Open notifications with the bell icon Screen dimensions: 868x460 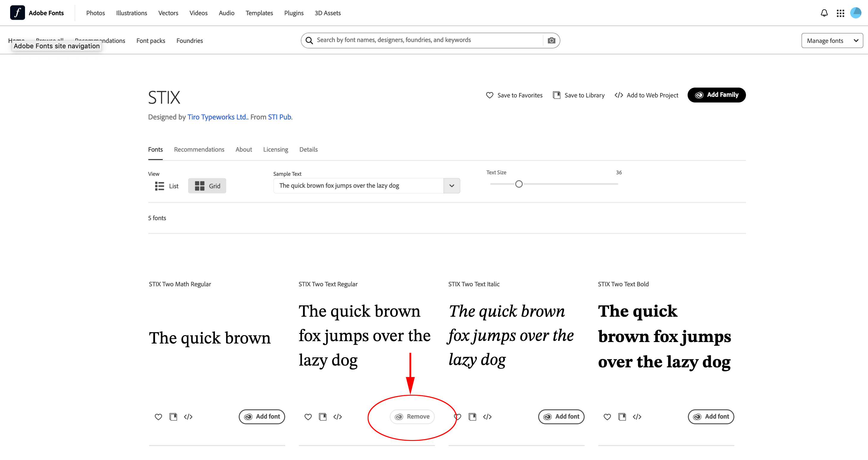click(x=824, y=13)
